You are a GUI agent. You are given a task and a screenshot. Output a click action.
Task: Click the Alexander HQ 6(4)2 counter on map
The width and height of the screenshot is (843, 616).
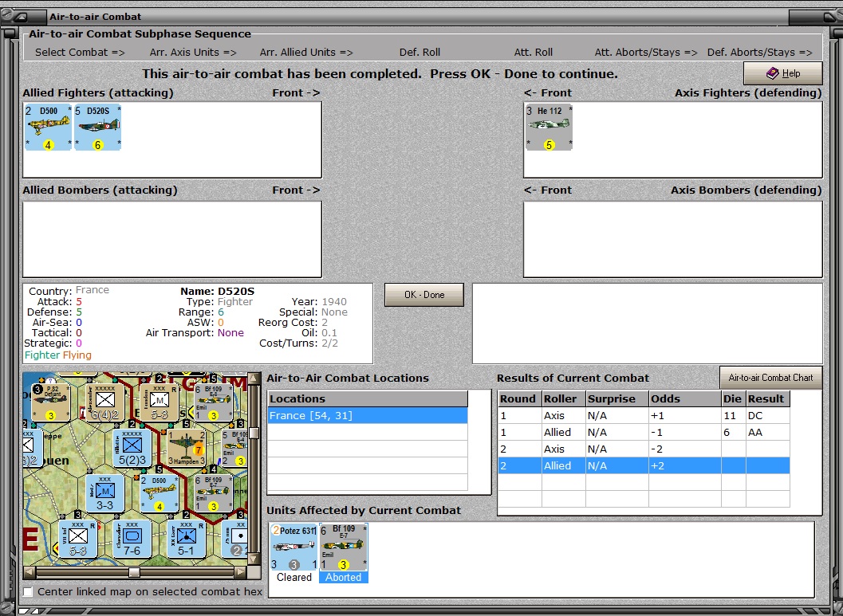(104, 402)
